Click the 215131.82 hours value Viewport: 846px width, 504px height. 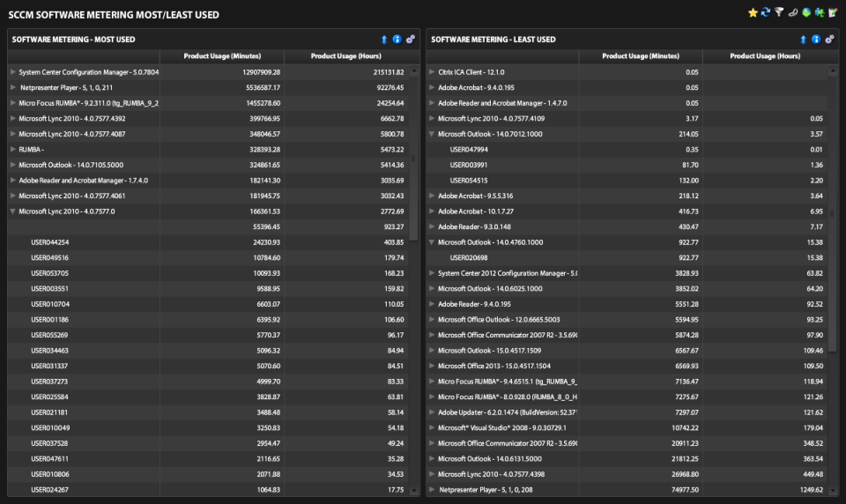pyautogui.click(x=388, y=72)
